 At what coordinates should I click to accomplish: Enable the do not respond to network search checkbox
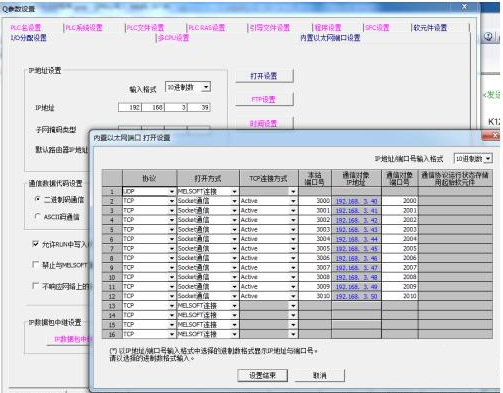(x=35, y=286)
